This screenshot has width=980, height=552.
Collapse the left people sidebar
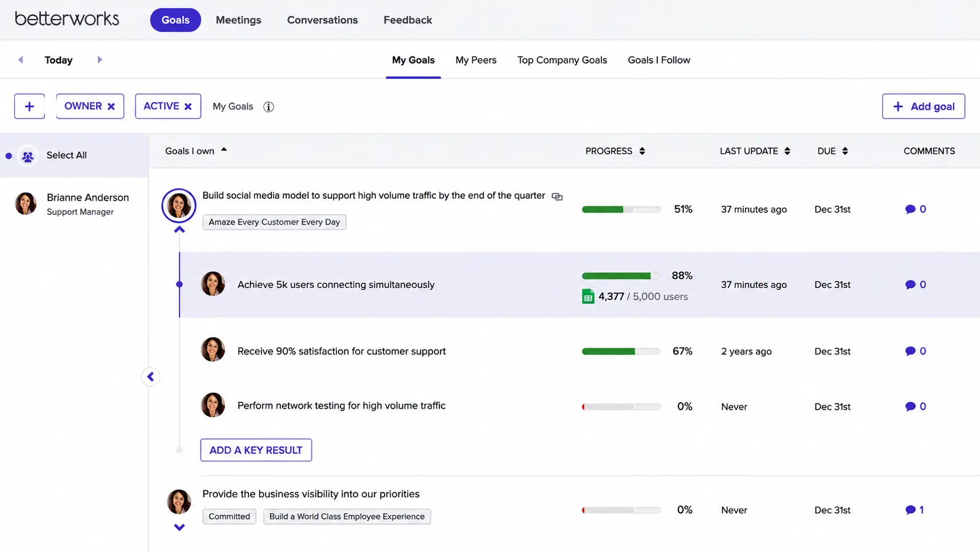click(151, 377)
